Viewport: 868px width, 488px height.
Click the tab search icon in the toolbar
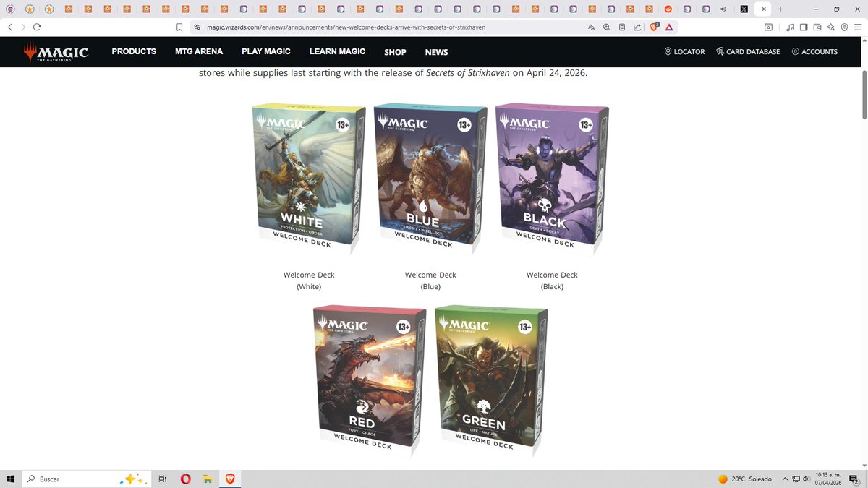(769, 27)
